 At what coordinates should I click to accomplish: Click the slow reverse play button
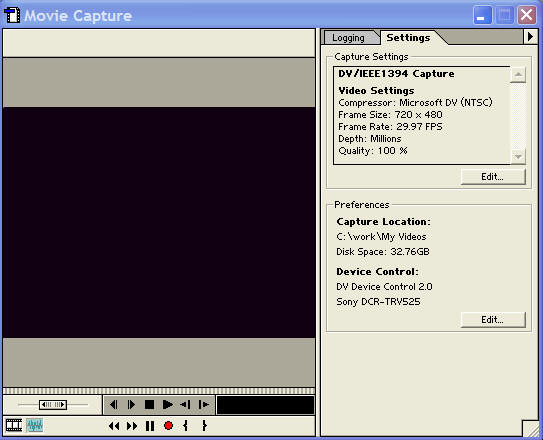[x=186, y=405]
